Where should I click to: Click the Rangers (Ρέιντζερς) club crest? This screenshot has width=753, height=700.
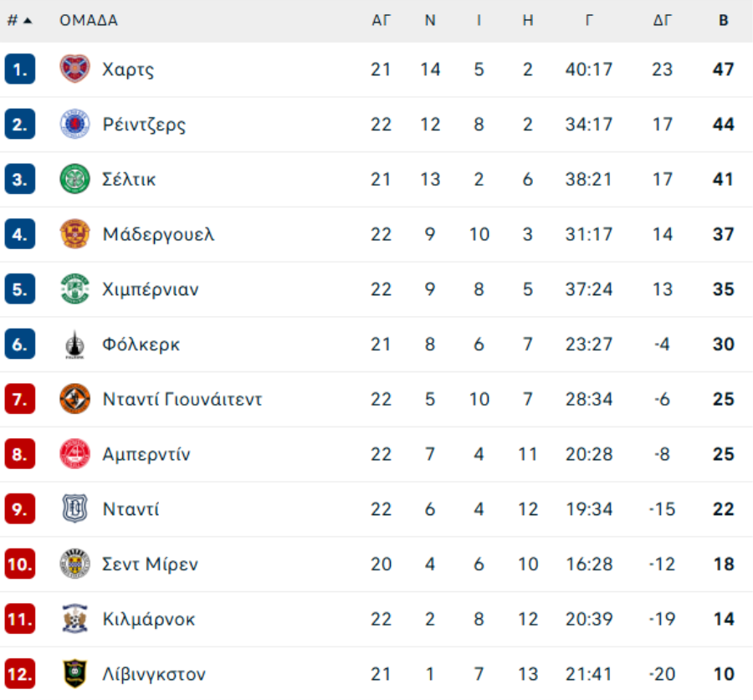74,124
